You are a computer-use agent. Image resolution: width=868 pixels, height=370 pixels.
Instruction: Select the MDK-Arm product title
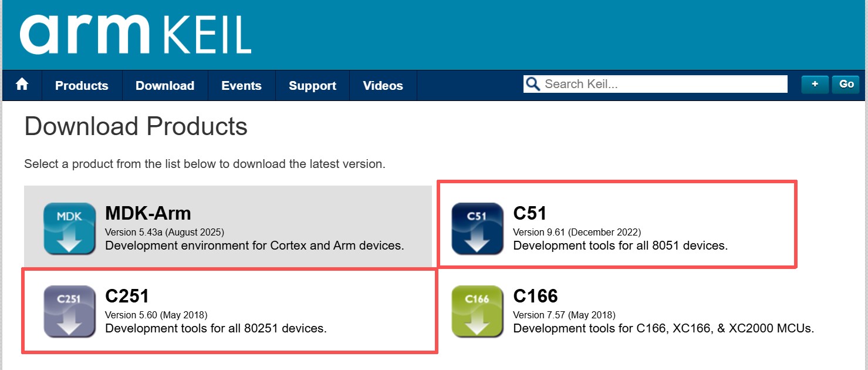coord(148,213)
